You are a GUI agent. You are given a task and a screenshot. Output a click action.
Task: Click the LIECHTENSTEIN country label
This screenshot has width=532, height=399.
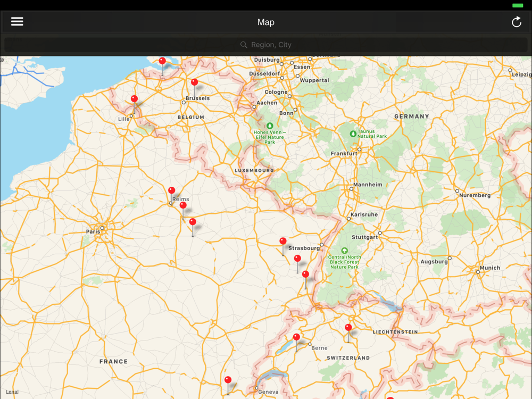pyautogui.click(x=395, y=332)
